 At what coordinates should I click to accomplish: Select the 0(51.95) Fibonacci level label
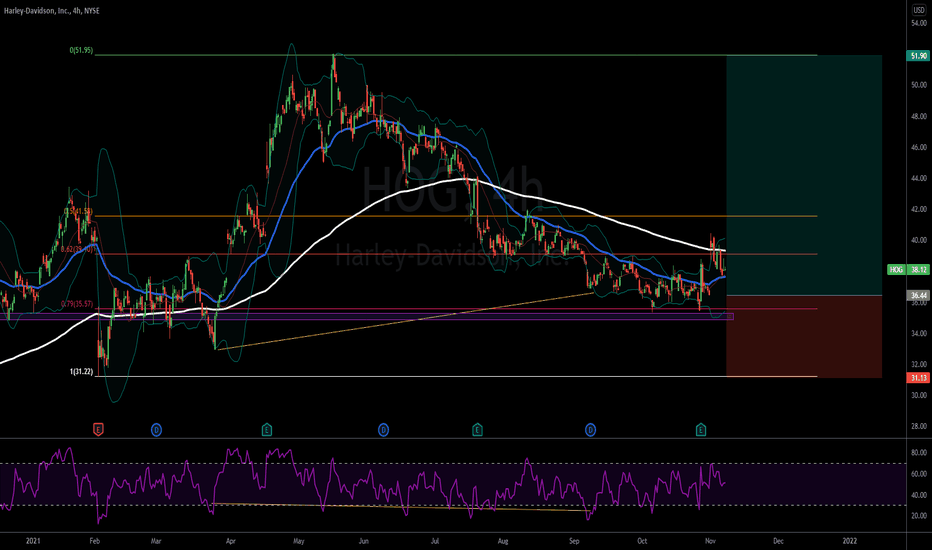pos(81,51)
